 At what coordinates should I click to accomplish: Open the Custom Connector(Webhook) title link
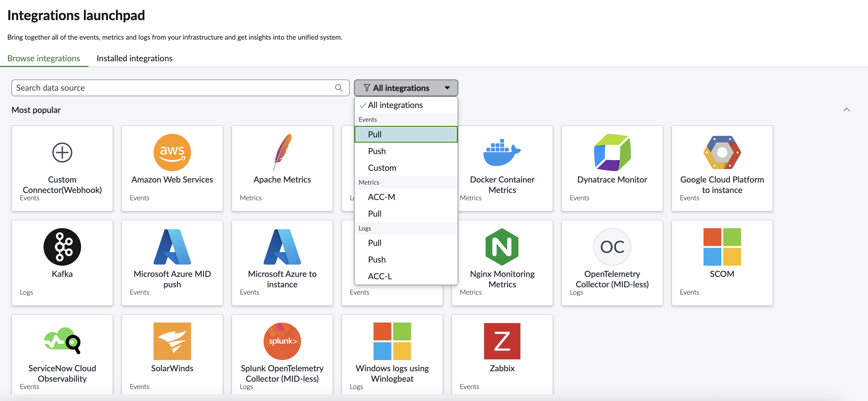[x=62, y=185]
